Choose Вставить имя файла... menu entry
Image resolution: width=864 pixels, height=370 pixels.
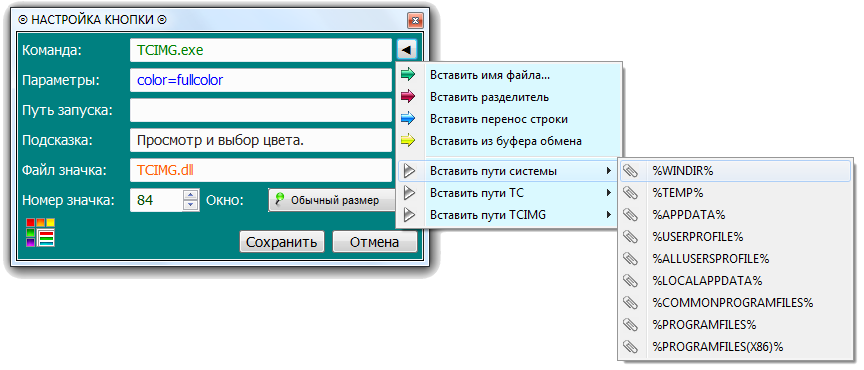tap(509, 75)
